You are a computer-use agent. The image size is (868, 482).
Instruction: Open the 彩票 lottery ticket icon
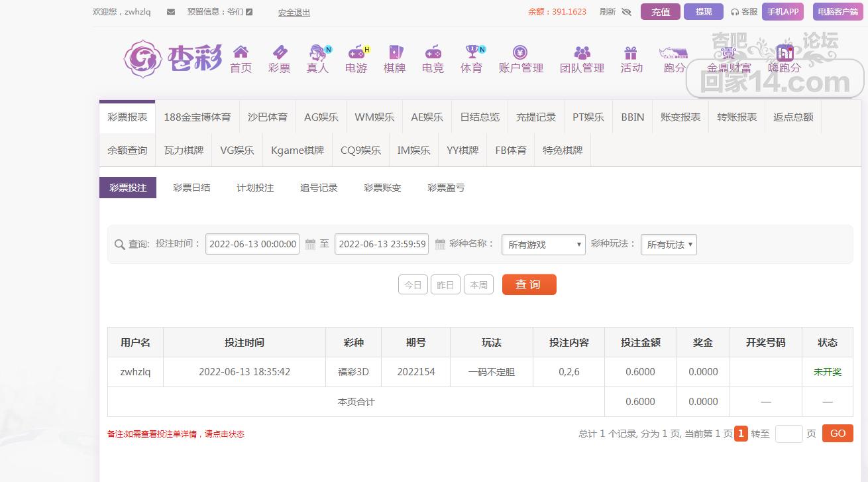pos(279,52)
